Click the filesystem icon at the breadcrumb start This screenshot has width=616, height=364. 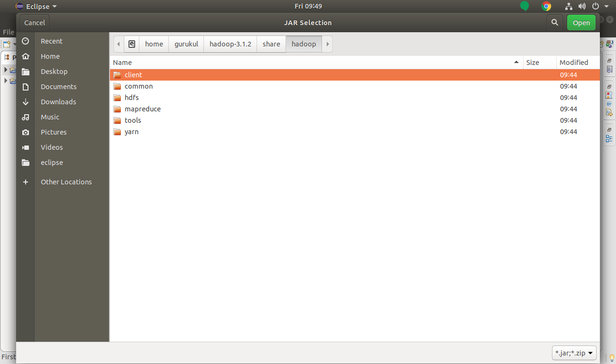pyautogui.click(x=131, y=44)
